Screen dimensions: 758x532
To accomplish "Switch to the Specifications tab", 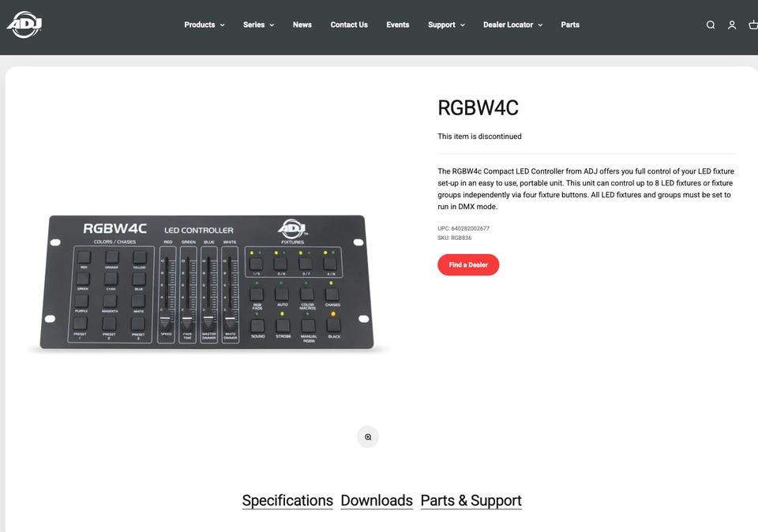I will [287, 500].
